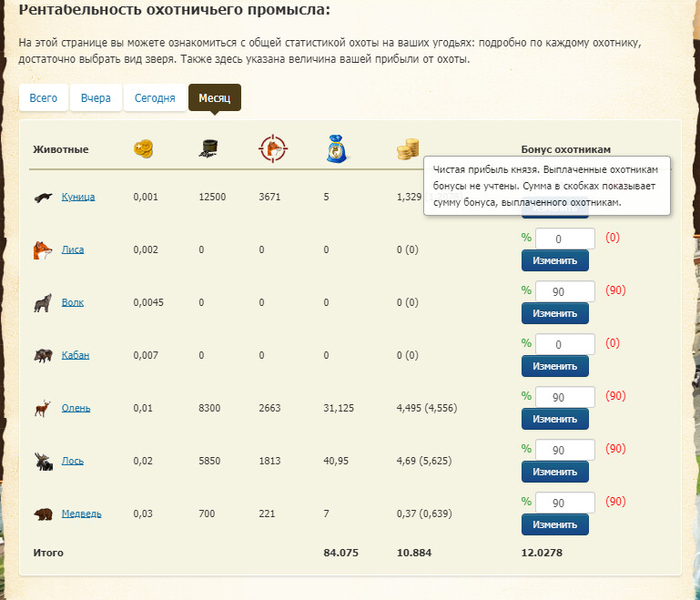The width and height of the screenshot is (700, 600).
Task: Open the Олень animal link
Action: tap(76, 408)
